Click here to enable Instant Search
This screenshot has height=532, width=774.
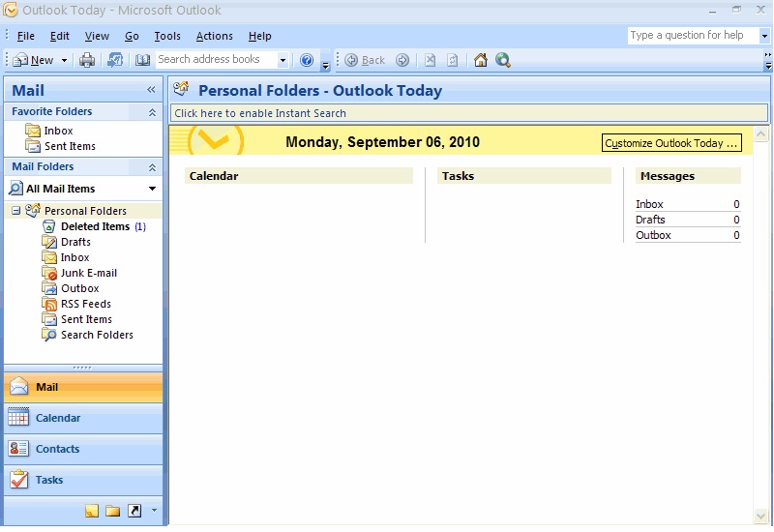pyautogui.click(x=469, y=113)
